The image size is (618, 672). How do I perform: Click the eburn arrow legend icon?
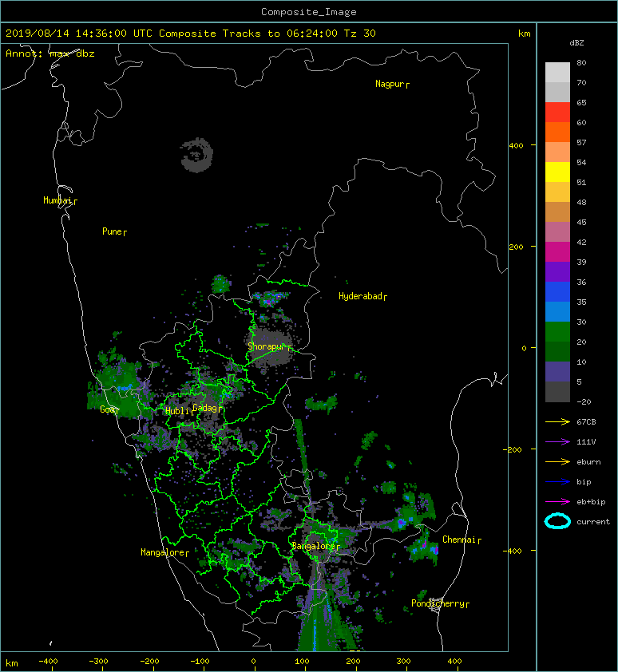[557, 462]
